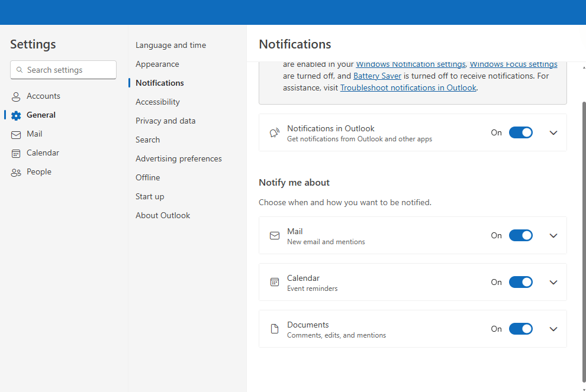Screen dimensions: 586x392
Task: Switch to the Privacy and data section
Action: click(x=165, y=121)
